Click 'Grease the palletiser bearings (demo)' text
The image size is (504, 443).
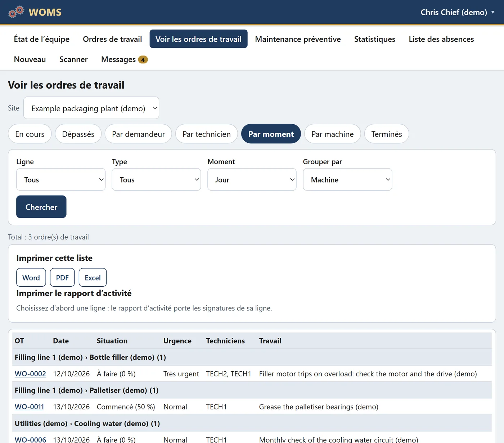[319, 407]
